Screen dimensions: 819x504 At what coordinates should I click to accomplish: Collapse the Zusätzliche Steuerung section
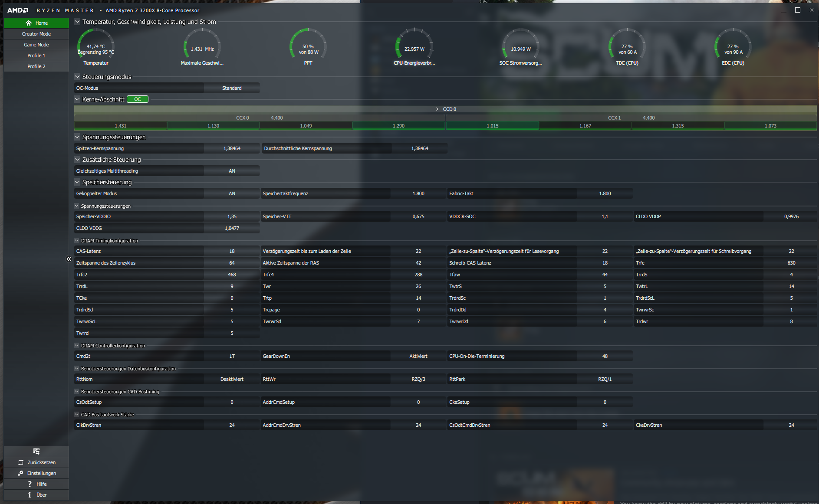point(77,160)
